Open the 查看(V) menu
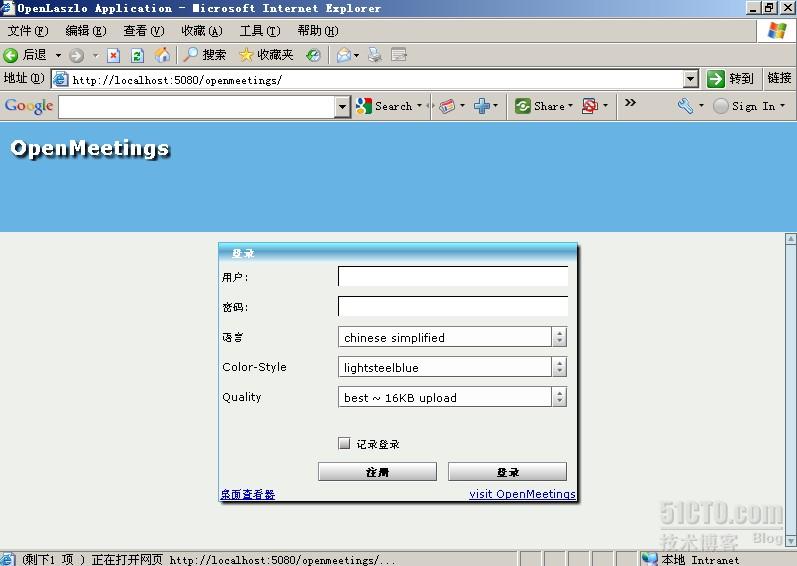797x566 pixels. 144,31
